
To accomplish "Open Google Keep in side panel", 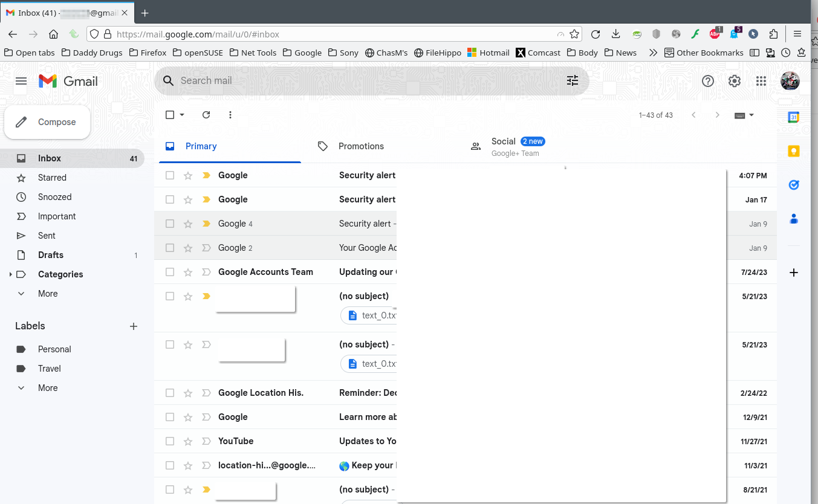I will tap(794, 151).
